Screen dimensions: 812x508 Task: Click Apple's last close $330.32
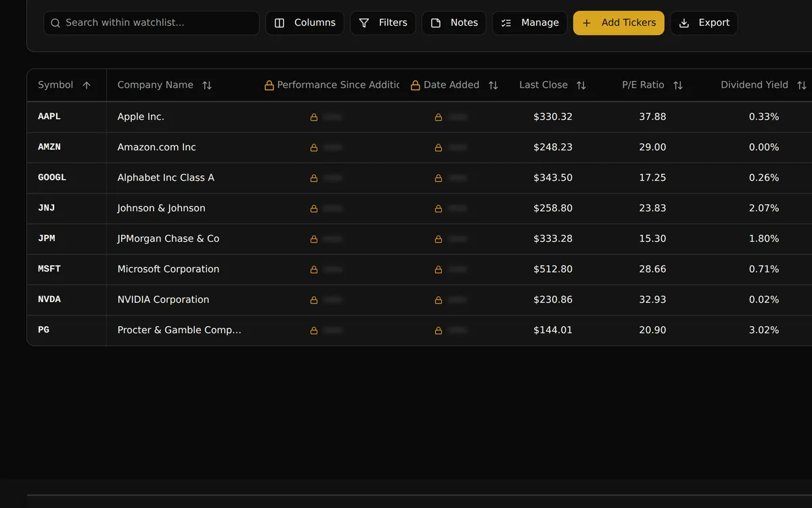point(553,117)
